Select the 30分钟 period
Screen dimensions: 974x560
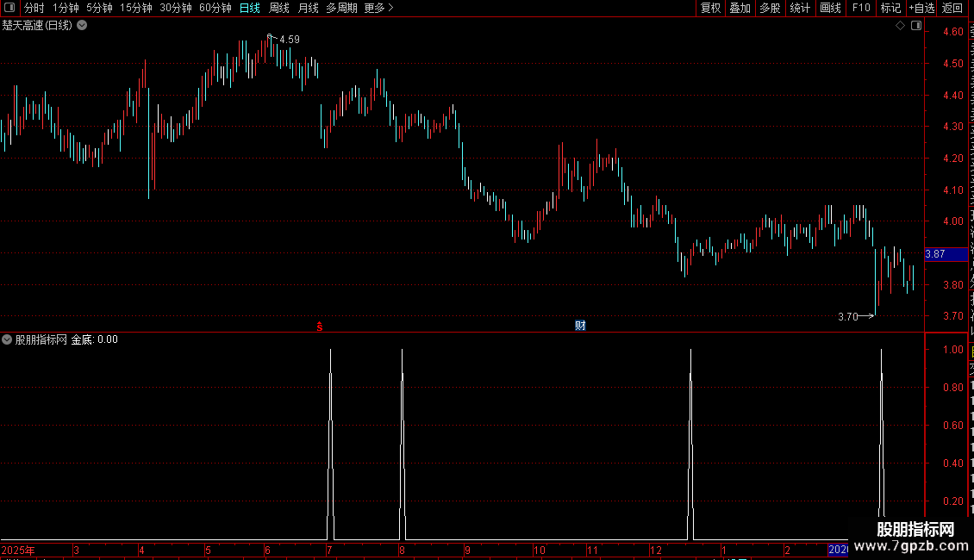click(x=176, y=8)
